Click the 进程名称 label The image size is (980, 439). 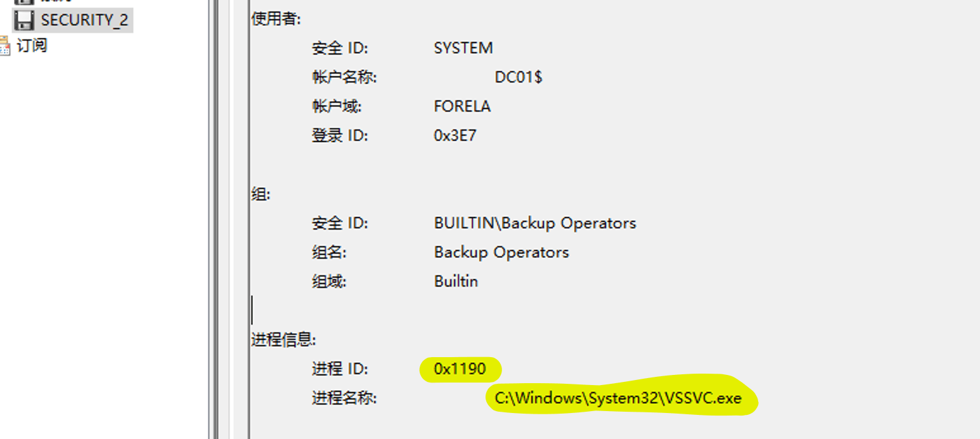coord(344,398)
